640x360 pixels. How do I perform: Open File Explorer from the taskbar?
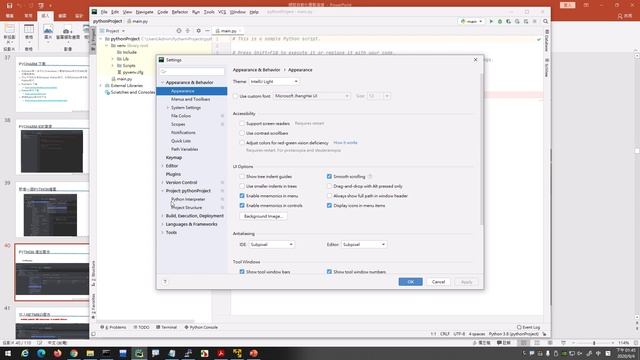tap(90, 353)
